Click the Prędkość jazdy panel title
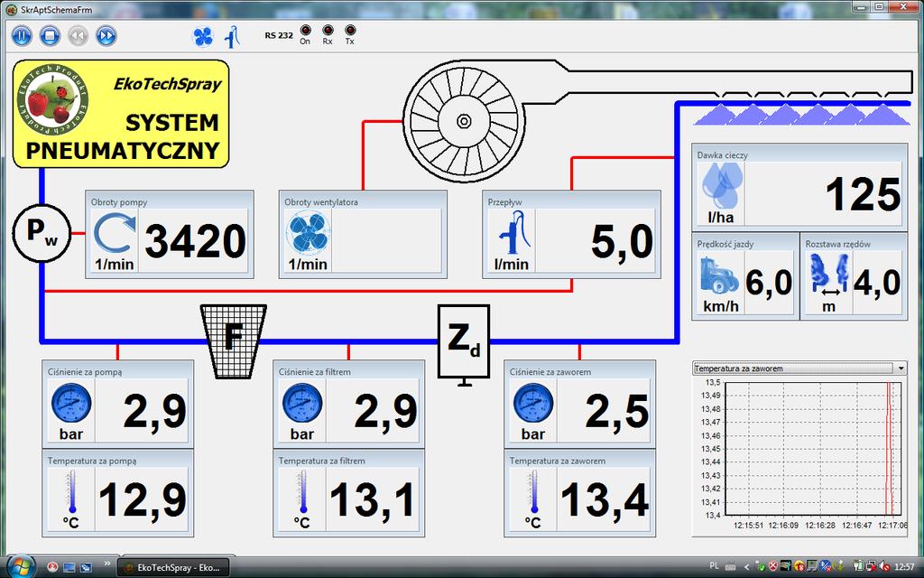This screenshot has height=578, width=924. pos(725,244)
